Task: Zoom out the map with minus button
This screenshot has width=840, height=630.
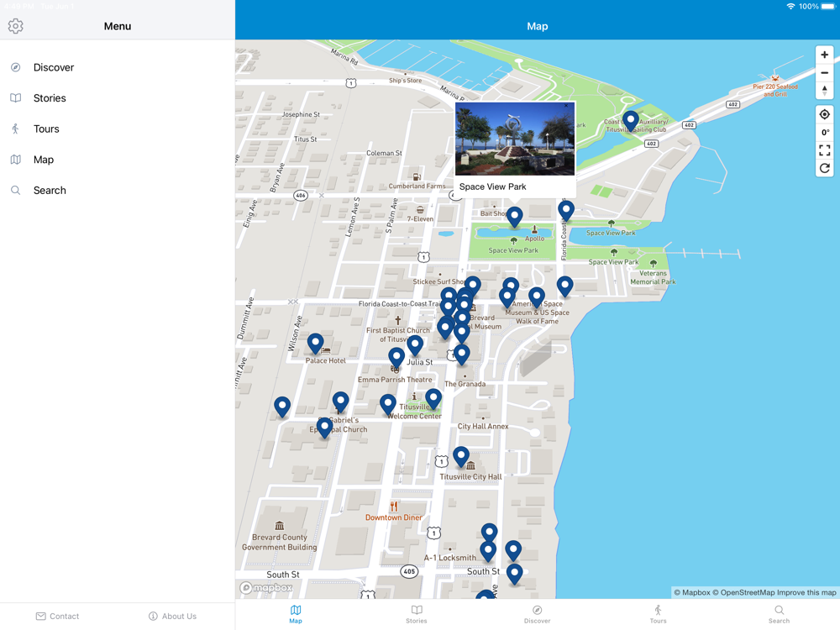Action: click(x=825, y=73)
